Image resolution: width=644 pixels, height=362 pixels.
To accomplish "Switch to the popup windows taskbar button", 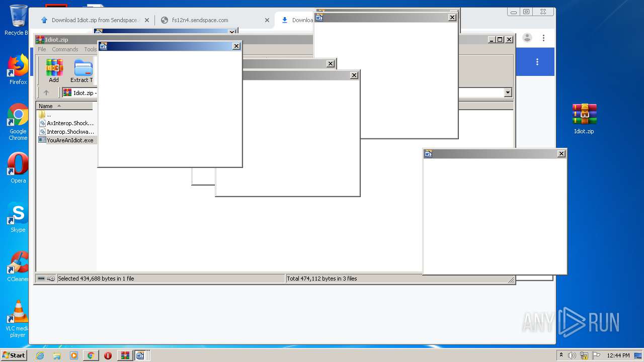I will coord(140,355).
